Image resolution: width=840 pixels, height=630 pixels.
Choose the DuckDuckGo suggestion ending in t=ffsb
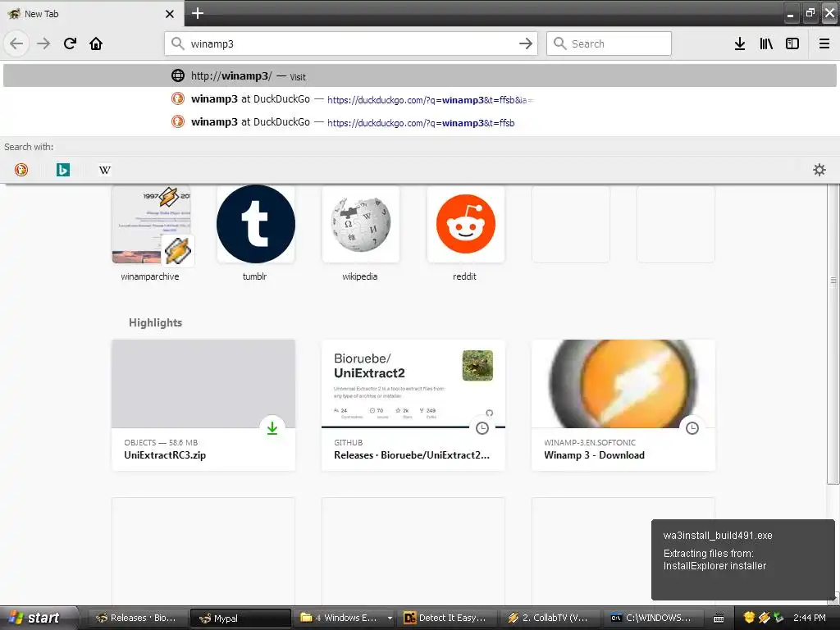tap(419, 122)
